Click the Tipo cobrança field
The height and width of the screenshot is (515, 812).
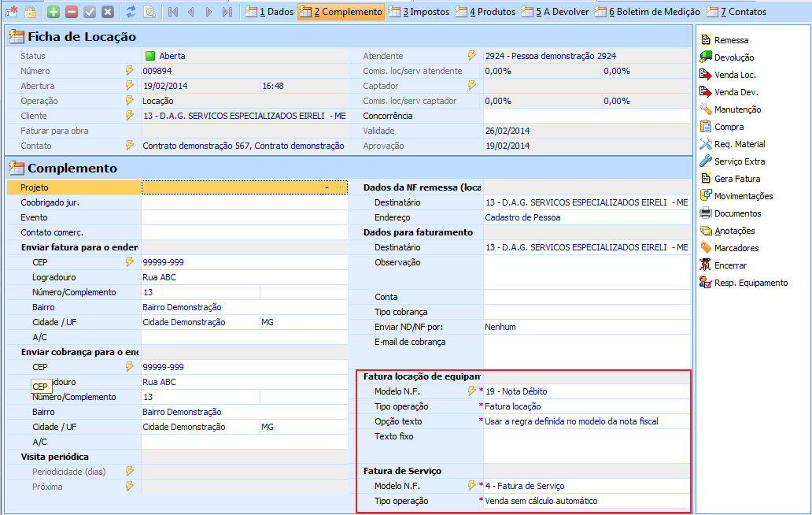[587, 312]
